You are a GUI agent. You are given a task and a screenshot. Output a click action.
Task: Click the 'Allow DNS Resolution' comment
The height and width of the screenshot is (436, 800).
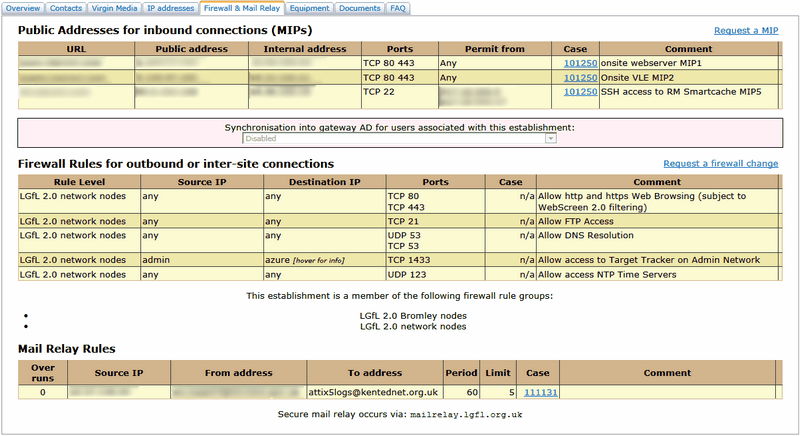tap(586, 235)
